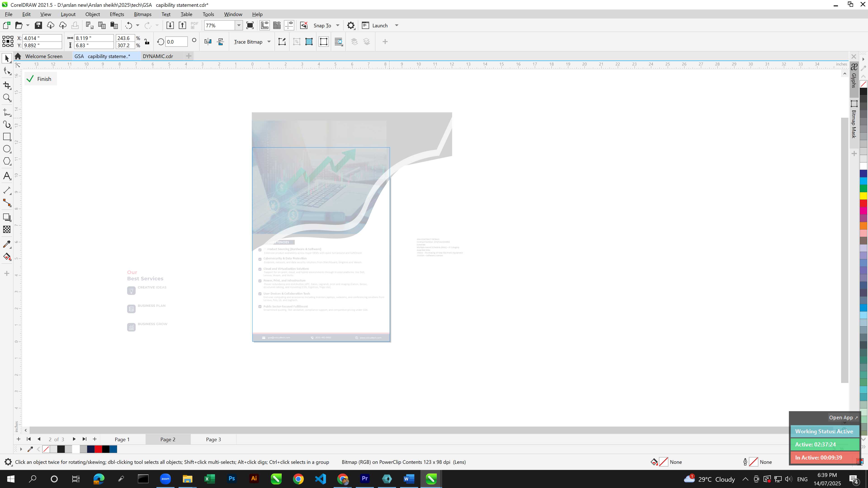This screenshot has height=488, width=868.
Task: Expand the document palette flyout arrow
Action: (x=21, y=449)
